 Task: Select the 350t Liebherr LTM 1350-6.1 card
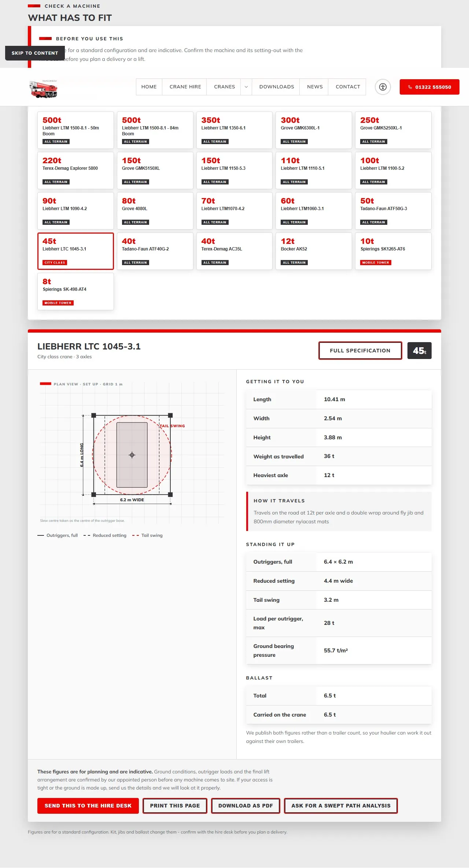click(234, 130)
